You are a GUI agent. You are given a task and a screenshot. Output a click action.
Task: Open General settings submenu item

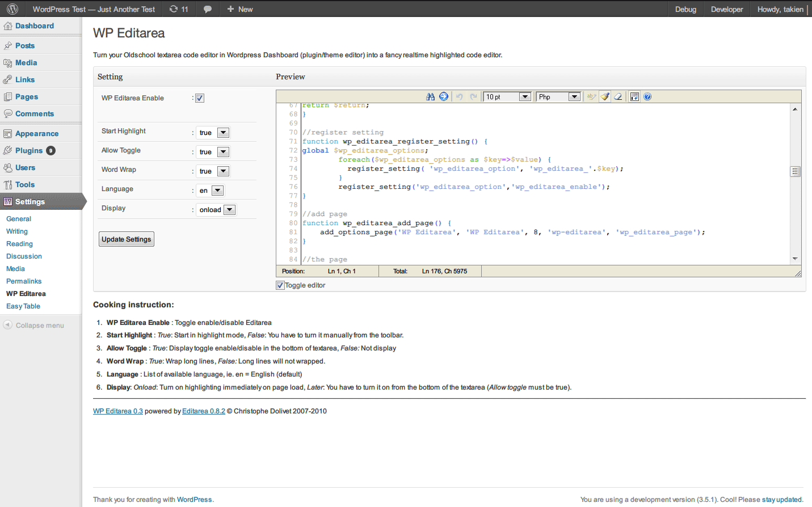(19, 219)
